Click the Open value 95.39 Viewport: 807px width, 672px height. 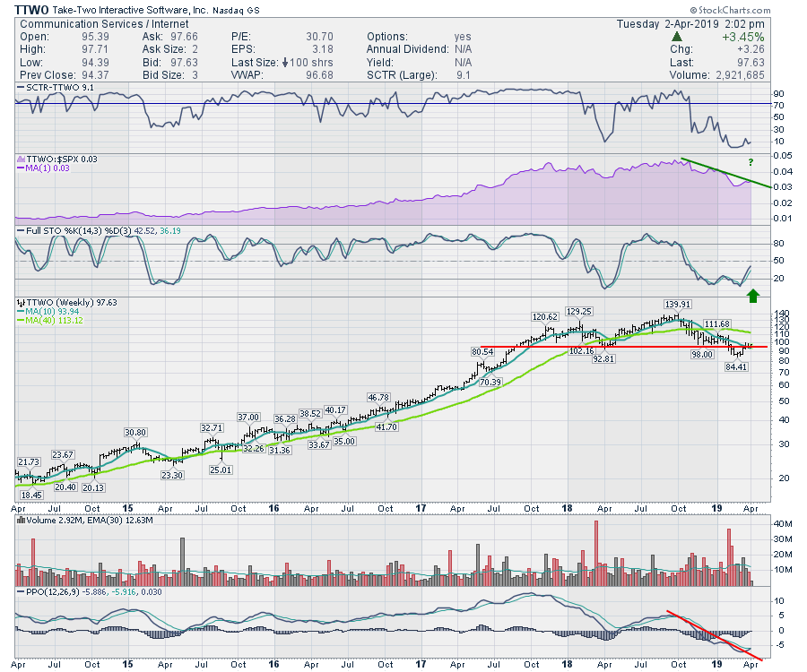(95, 37)
